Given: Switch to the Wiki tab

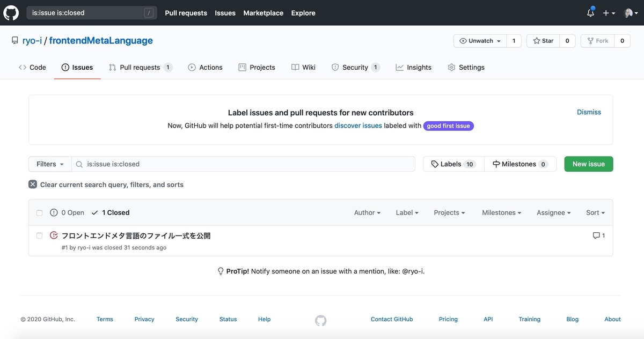Looking at the screenshot, I should pos(303,68).
